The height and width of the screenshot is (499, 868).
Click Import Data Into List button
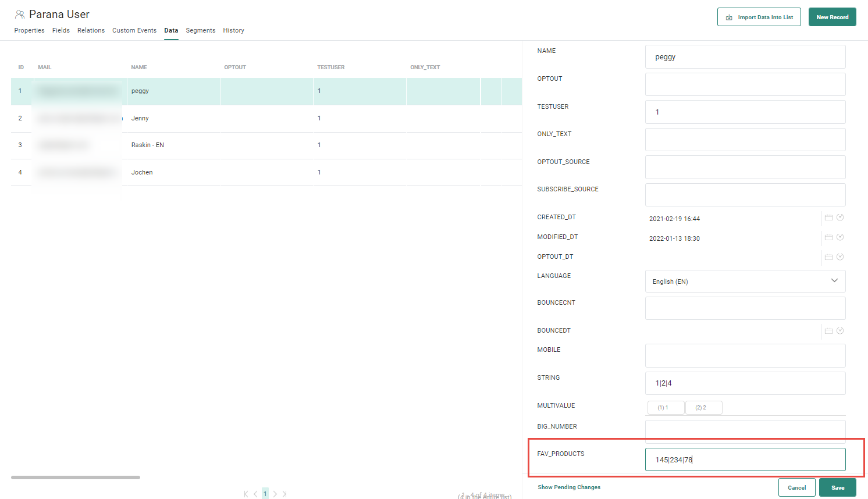pos(759,17)
